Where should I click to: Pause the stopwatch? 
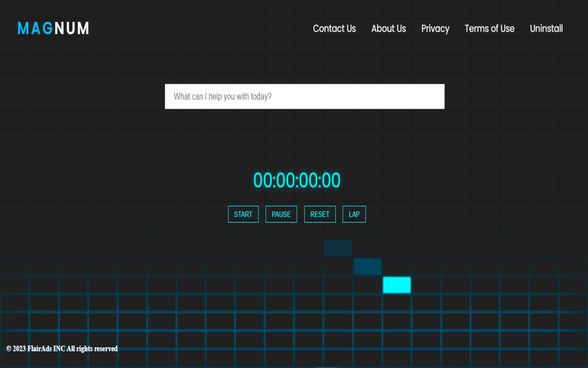(281, 214)
